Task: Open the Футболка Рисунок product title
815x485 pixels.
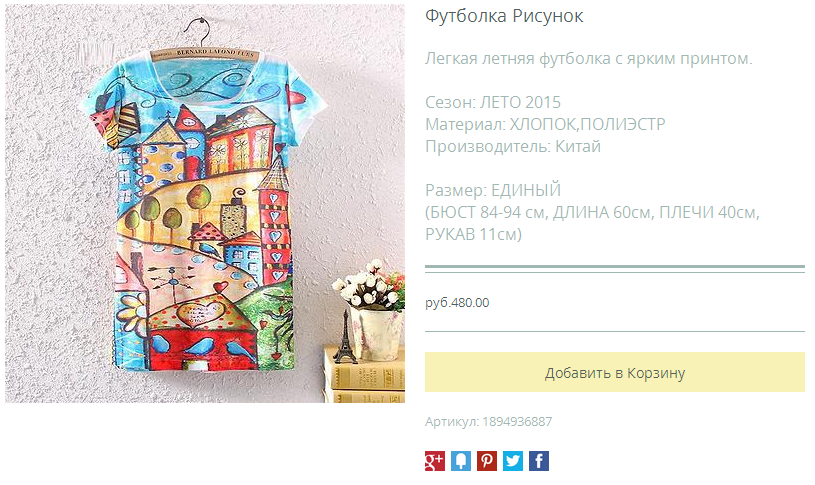Action: (x=504, y=16)
